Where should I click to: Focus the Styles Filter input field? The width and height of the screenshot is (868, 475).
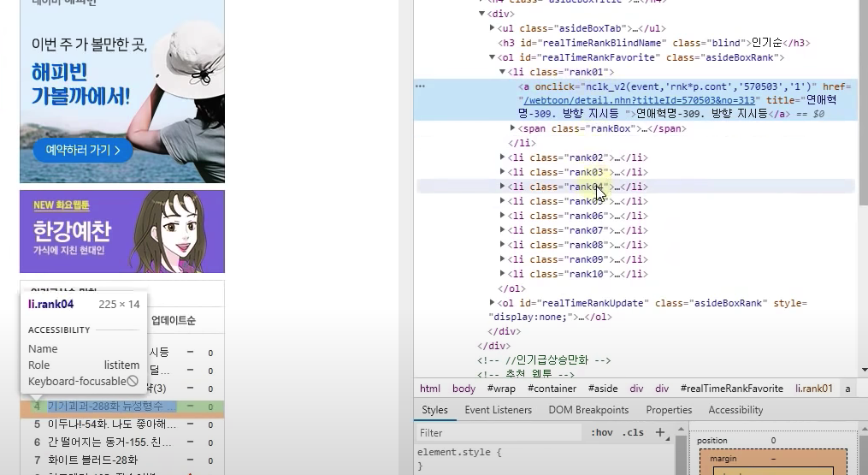[x=499, y=433]
